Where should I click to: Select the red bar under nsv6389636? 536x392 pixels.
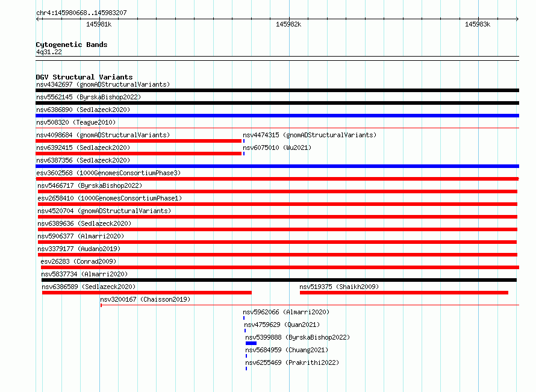278,229
